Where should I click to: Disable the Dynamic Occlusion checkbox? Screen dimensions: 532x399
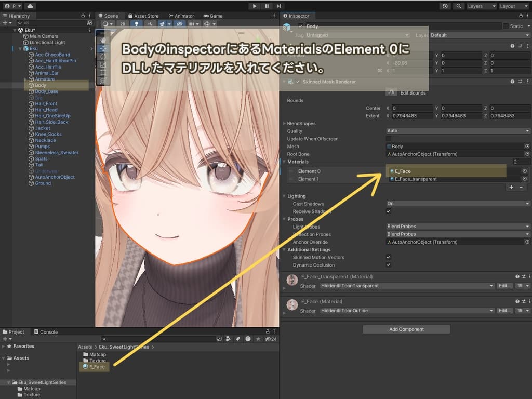(389, 265)
